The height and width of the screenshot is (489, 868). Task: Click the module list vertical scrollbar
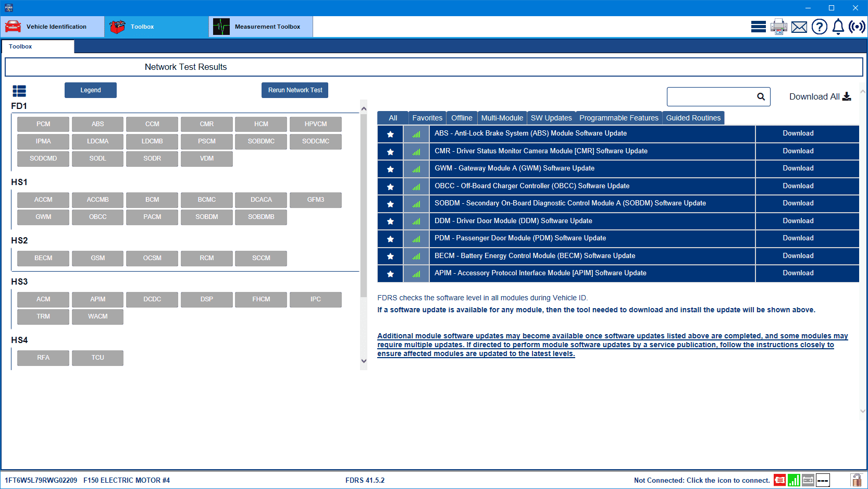pos(364,209)
